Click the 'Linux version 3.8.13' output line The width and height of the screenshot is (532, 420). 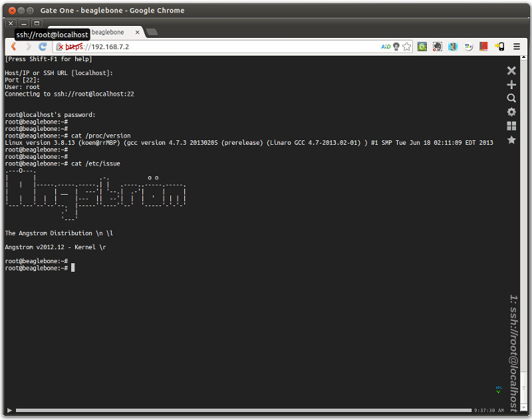tap(249, 143)
